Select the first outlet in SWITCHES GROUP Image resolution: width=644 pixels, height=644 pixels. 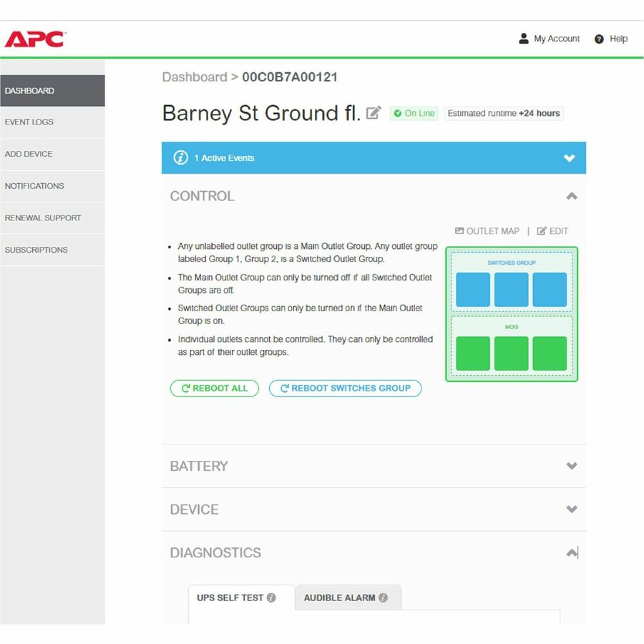(473, 289)
